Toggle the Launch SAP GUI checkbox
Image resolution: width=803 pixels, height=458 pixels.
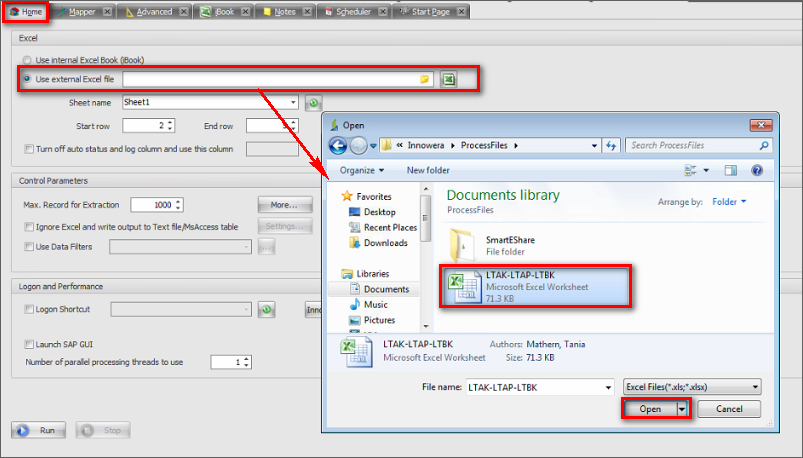(29, 344)
